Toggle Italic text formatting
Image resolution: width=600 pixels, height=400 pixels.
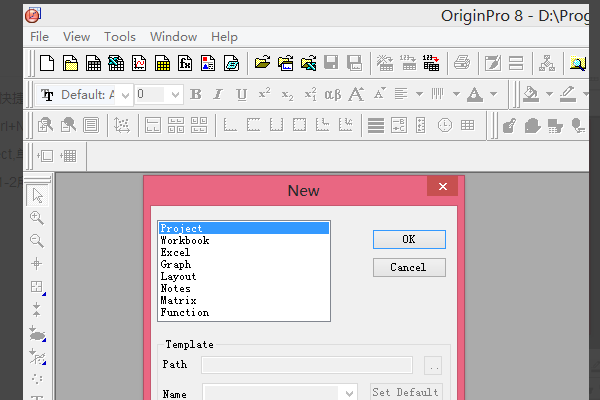coord(218,94)
